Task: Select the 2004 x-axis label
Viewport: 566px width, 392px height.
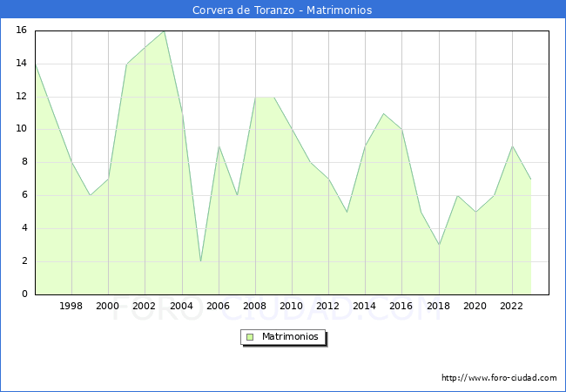Action: pos(181,306)
